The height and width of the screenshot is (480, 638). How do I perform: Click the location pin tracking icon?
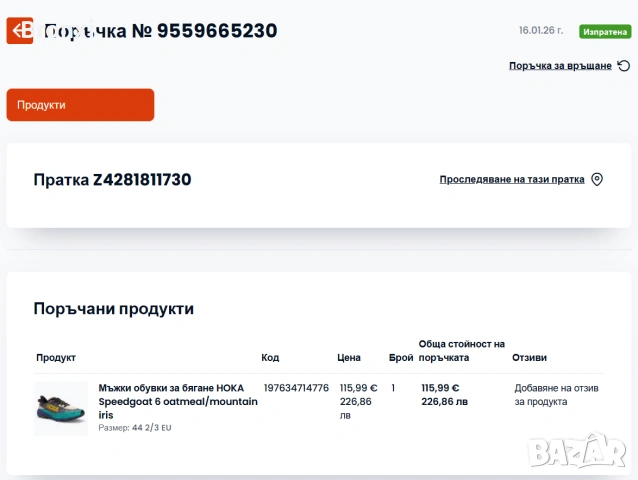coord(597,179)
